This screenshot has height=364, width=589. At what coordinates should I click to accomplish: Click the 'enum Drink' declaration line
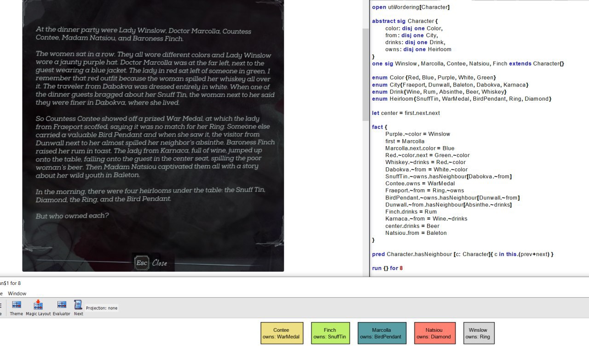coord(439,92)
